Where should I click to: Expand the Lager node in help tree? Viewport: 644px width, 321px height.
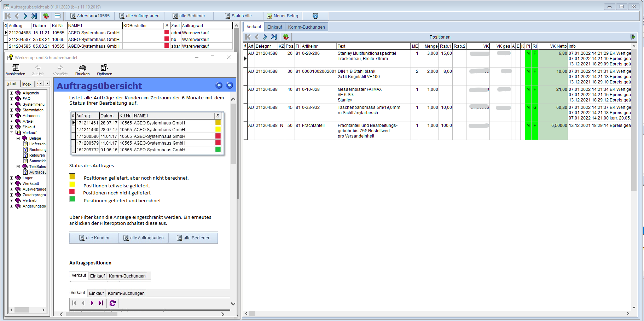(x=11, y=178)
